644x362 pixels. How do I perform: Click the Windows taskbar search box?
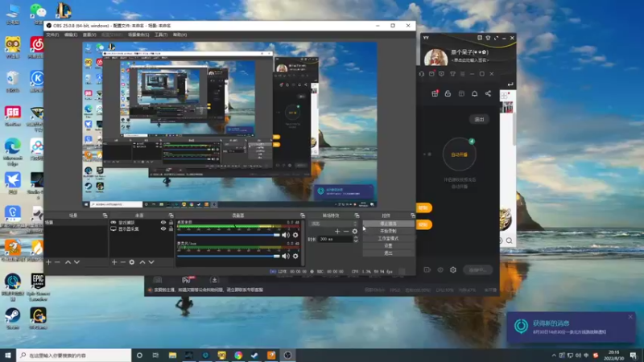click(74, 356)
